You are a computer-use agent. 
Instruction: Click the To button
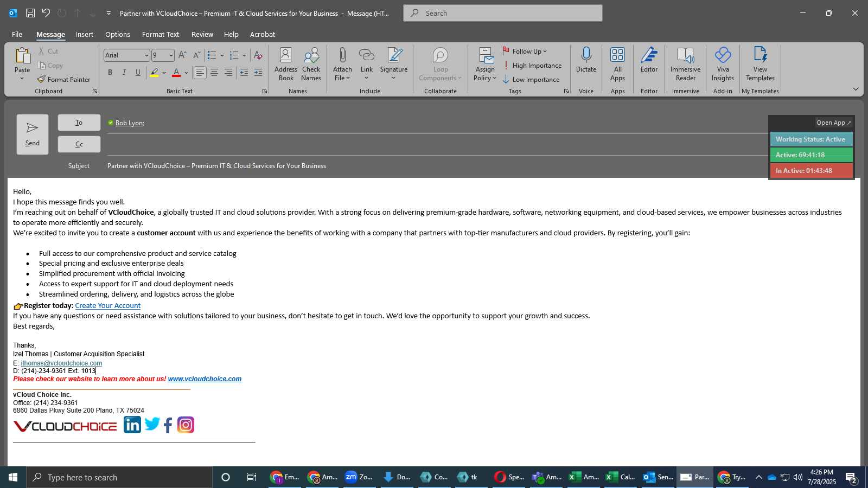click(79, 123)
